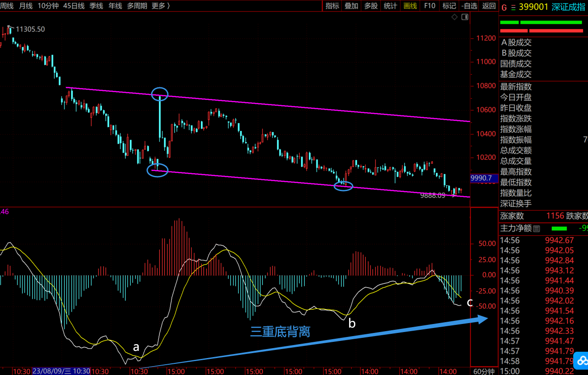Image resolution: width=588 pixels, height=375 pixels.
Task: Click the 9888.09 low price label
Action: pos(433,196)
